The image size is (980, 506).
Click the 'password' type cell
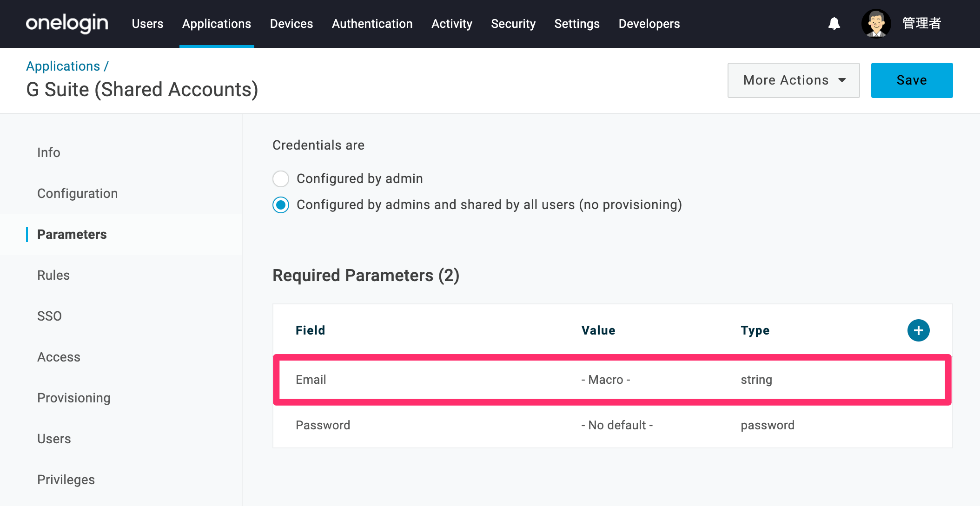coord(768,425)
